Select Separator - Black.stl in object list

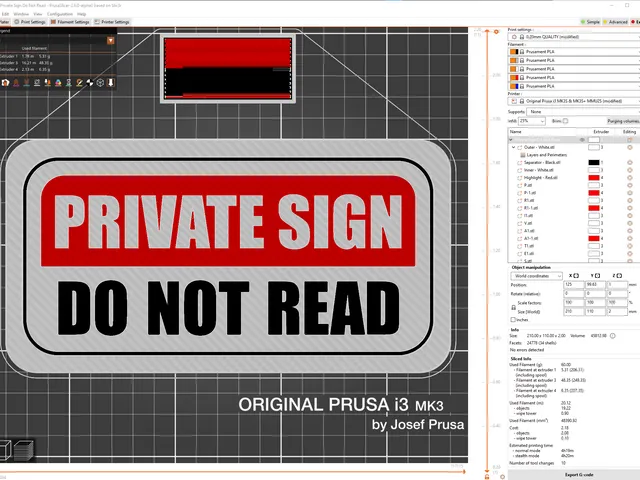tap(542, 162)
